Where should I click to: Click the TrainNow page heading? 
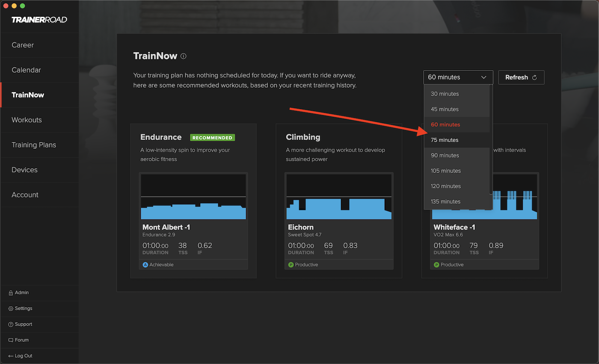[154, 56]
